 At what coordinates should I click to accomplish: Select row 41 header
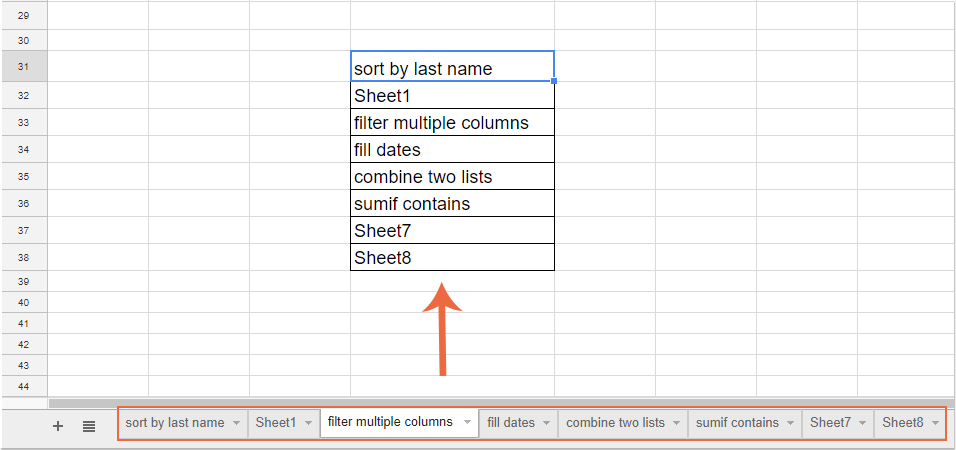[24, 323]
